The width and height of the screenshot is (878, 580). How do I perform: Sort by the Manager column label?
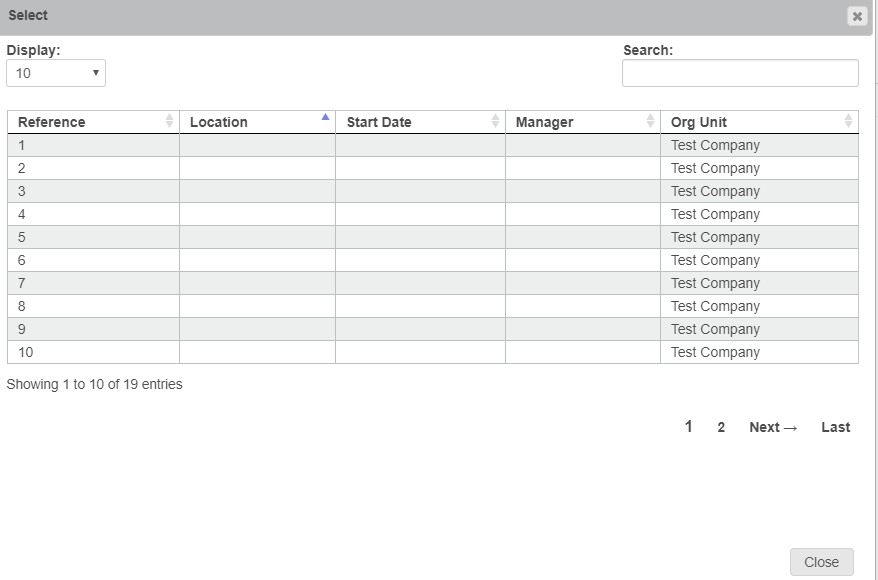click(x=545, y=122)
